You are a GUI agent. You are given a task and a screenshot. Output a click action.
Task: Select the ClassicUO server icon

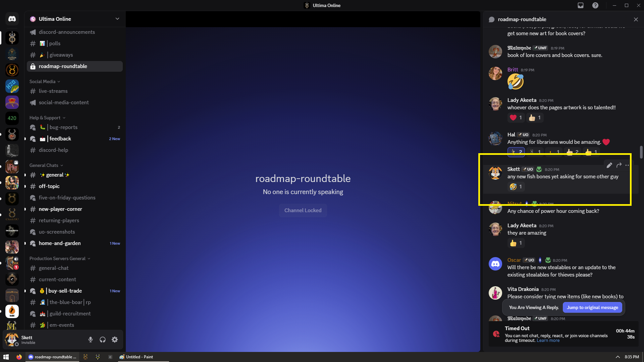point(12,215)
